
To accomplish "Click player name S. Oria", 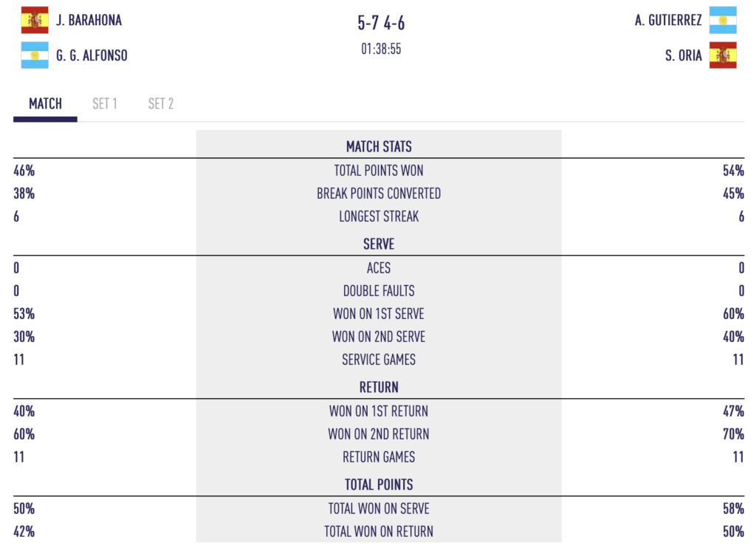I will pos(683,55).
